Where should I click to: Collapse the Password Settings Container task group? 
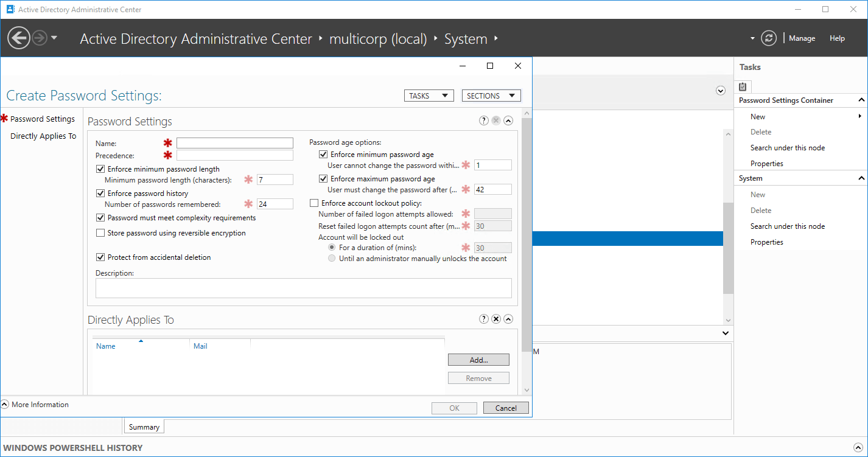pyautogui.click(x=861, y=100)
